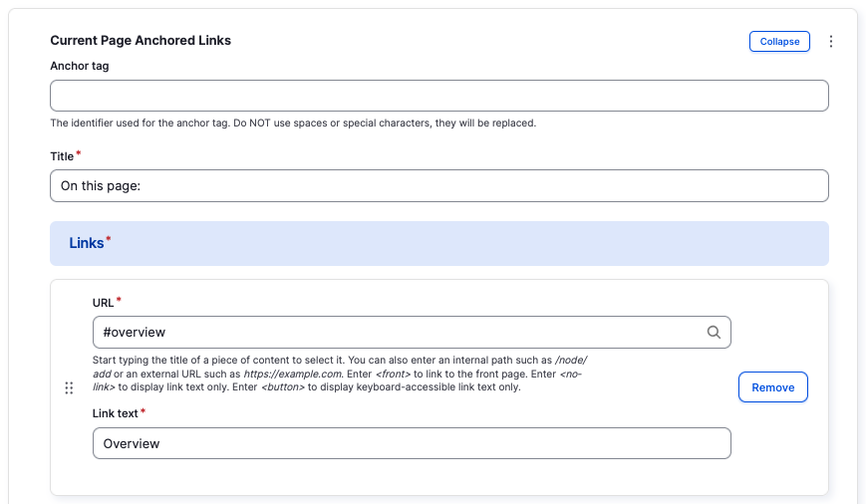Screen dimensions: 866x504
Task: Click the 'Anchor tag' field label
Action: [80, 66]
